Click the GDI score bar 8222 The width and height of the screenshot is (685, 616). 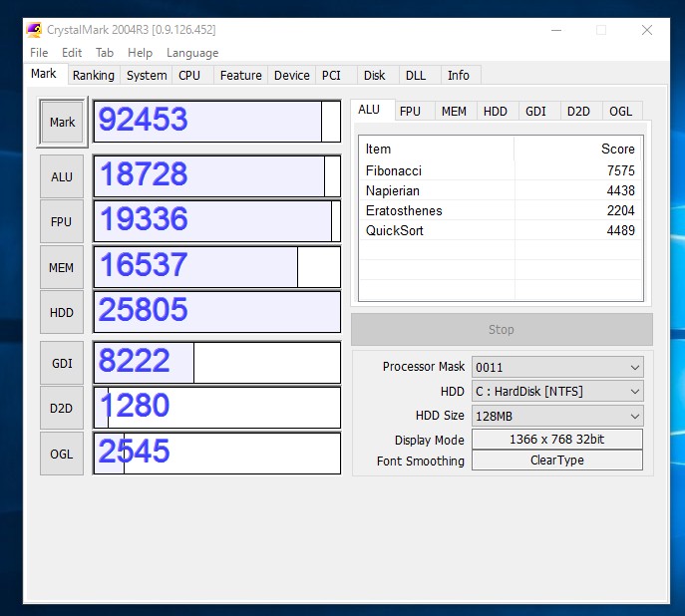point(217,363)
